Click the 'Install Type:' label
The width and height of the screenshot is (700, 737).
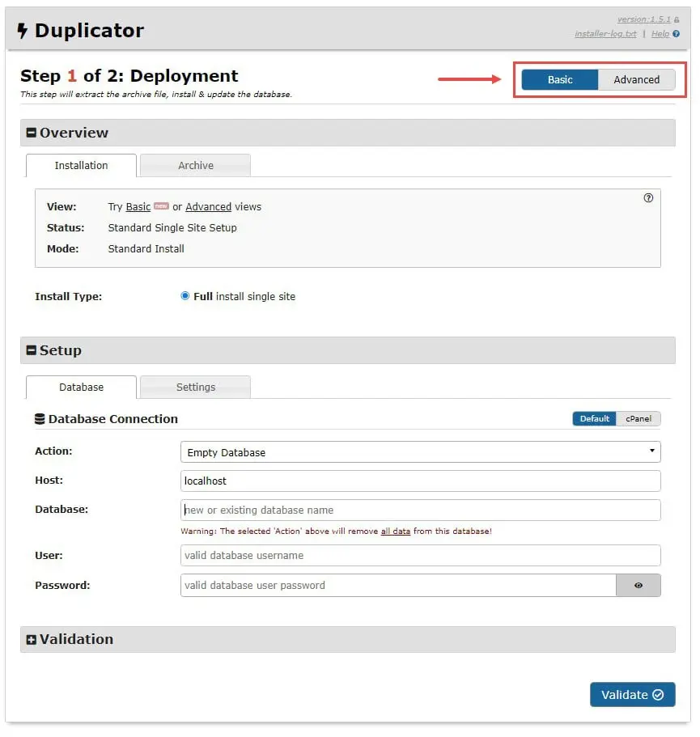(68, 297)
